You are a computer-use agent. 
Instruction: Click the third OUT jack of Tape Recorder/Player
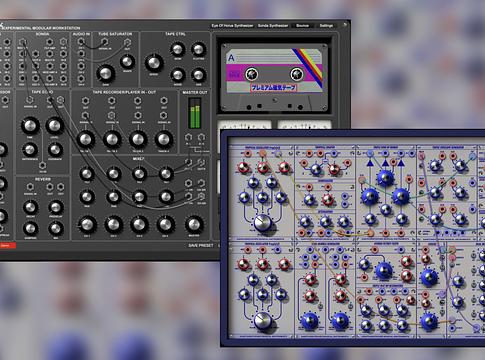[138, 101]
